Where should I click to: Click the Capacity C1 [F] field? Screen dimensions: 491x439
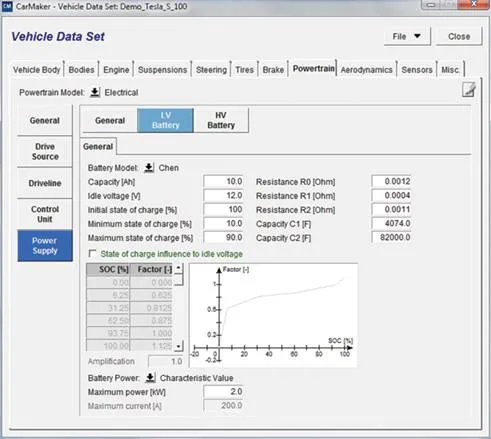(391, 223)
